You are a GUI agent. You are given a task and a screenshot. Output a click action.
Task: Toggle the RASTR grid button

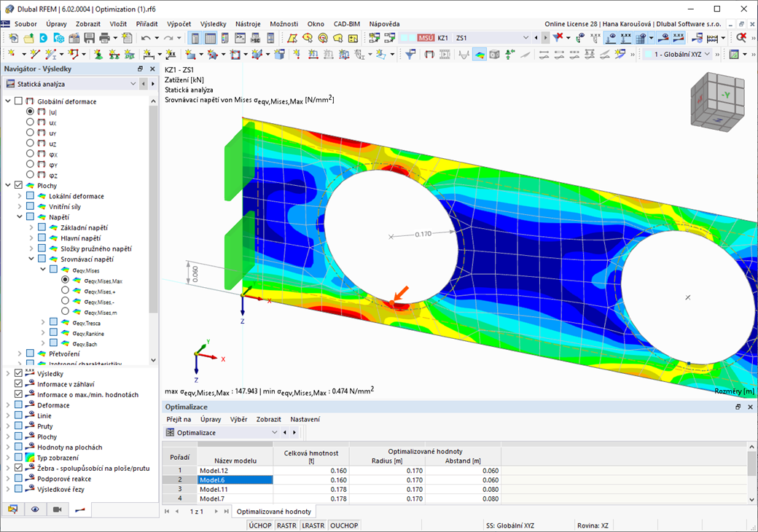tap(286, 525)
